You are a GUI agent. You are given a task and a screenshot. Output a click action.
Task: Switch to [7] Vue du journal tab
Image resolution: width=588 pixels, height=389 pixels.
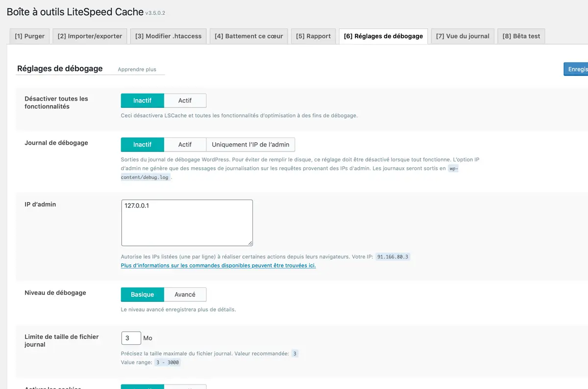coord(463,36)
